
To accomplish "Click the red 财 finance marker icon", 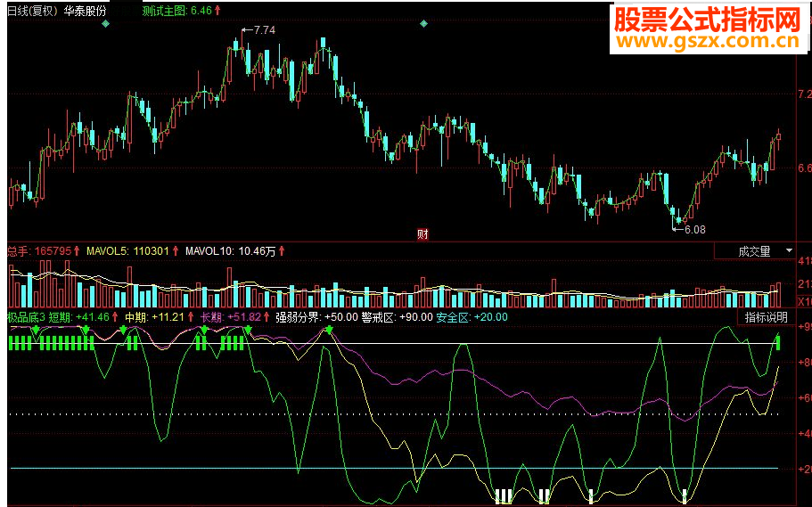I will tap(422, 234).
